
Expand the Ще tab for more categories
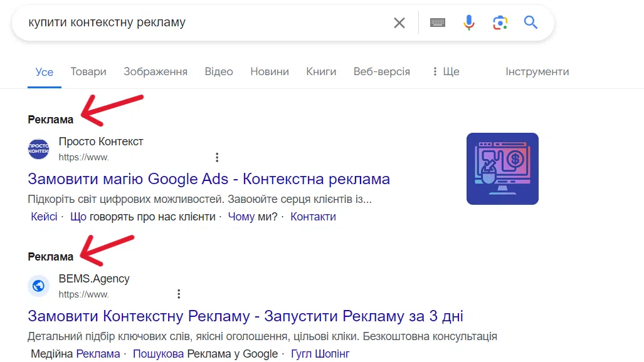coord(446,71)
